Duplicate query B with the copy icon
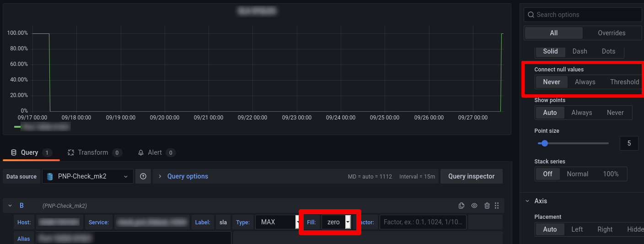 (x=462, y=206)
